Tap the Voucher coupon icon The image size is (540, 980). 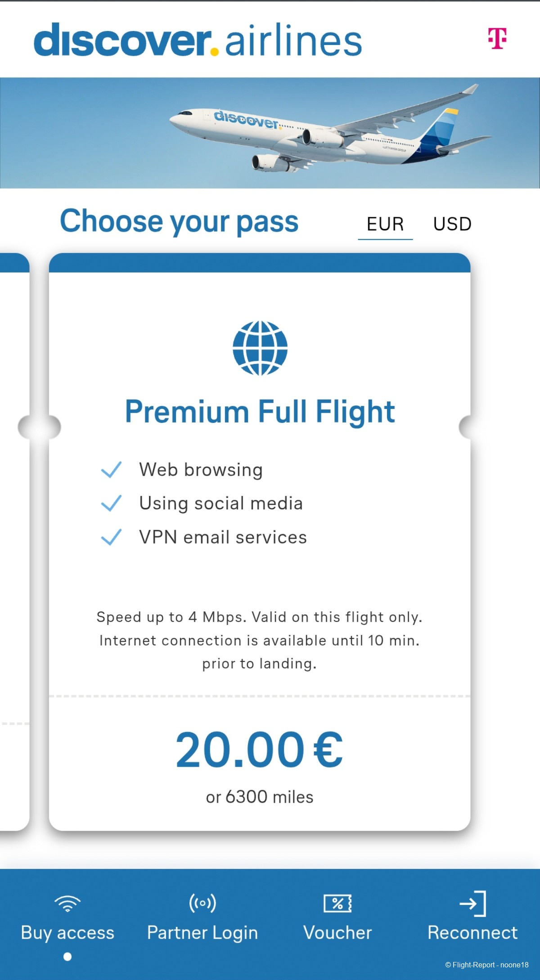click(x=337, y=903)
